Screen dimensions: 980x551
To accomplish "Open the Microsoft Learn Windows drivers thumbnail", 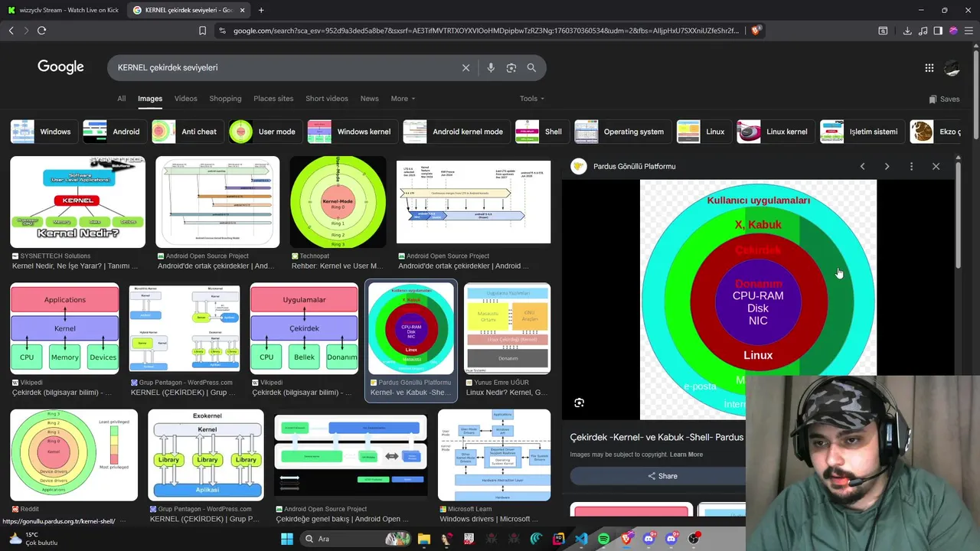I will (x=494, y=455).
